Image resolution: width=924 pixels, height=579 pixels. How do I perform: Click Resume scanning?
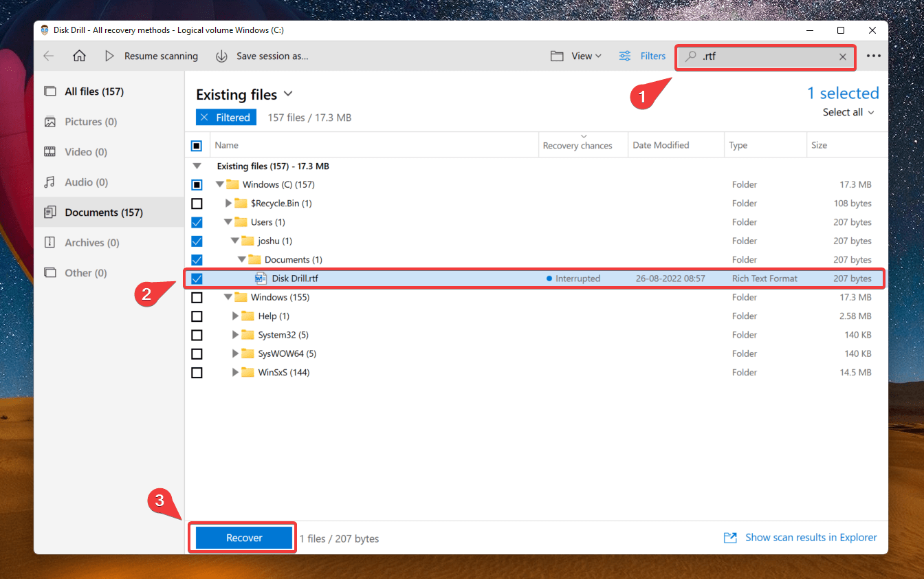pyautogui.click(x=161, y=56)
